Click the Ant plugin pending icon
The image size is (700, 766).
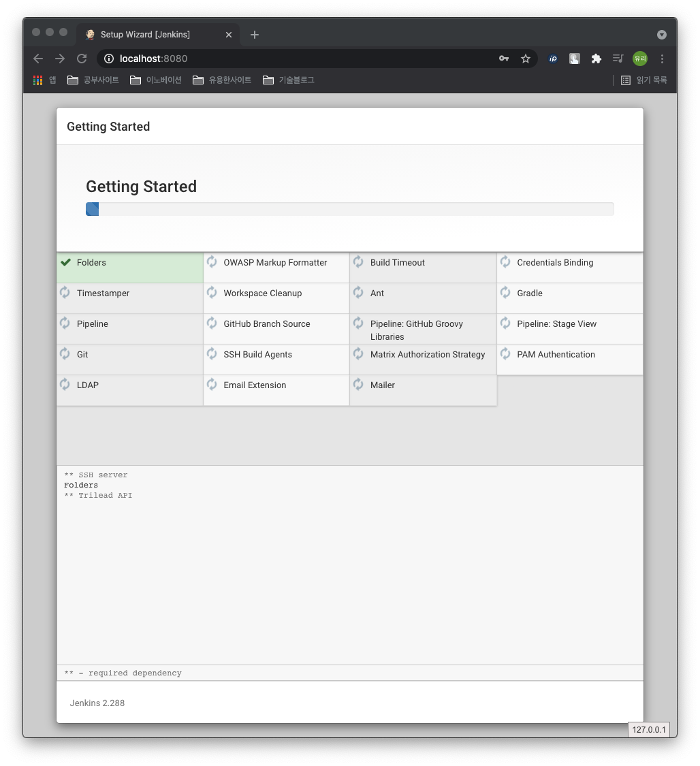click(359, 293)
